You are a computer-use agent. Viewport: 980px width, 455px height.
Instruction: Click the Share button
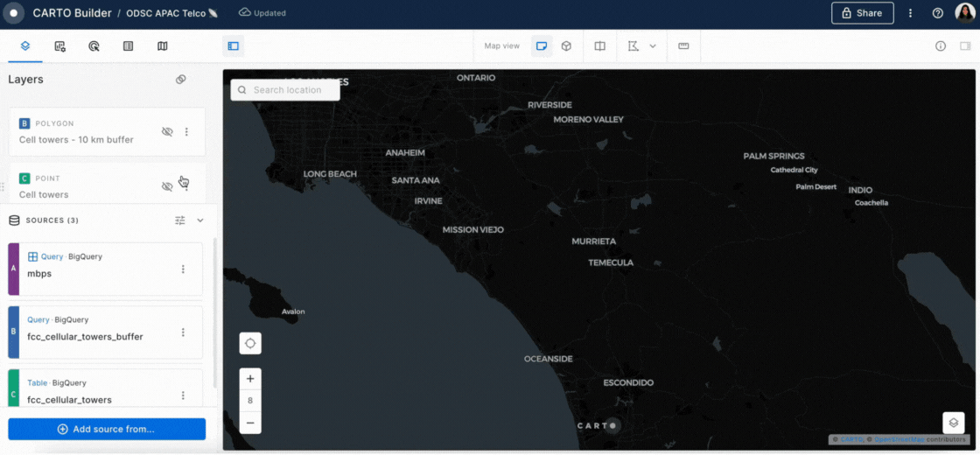coord(863,13)
